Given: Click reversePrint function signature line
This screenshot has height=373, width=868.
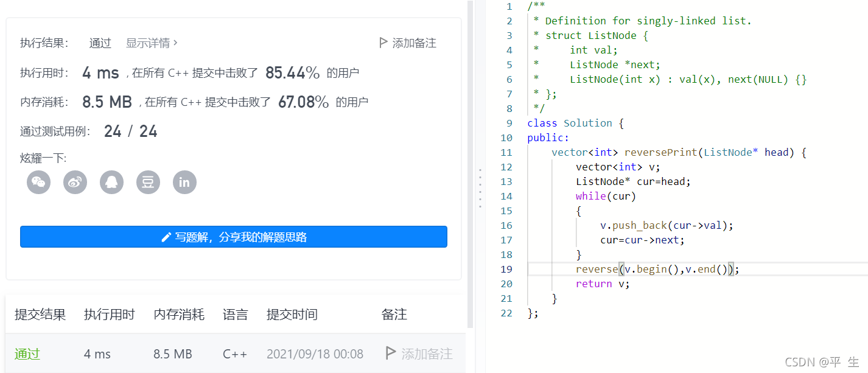Looking at the screenshot, I should pyautogui.click(x=679, y=152).
